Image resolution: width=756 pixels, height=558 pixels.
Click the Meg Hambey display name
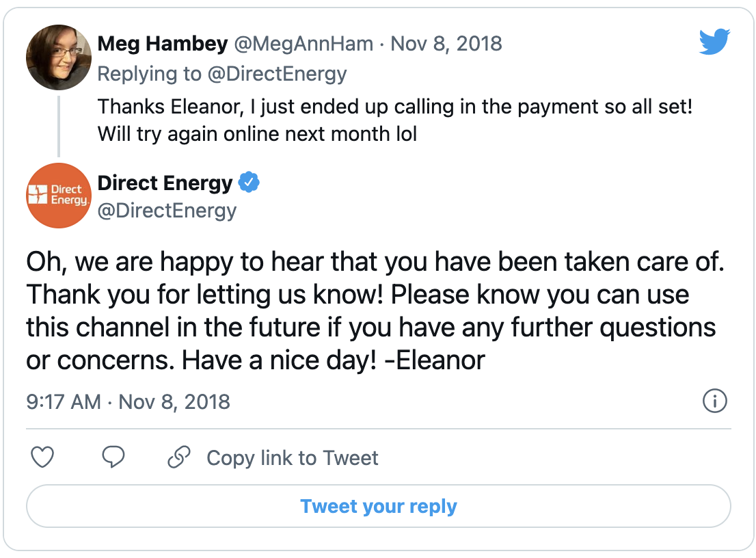coord(163,44)
